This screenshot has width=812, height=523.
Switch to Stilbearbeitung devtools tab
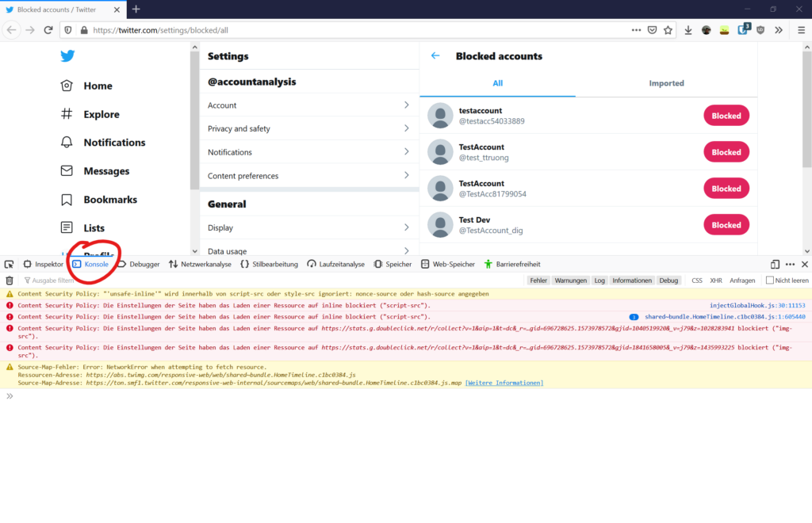pos(270,265)
